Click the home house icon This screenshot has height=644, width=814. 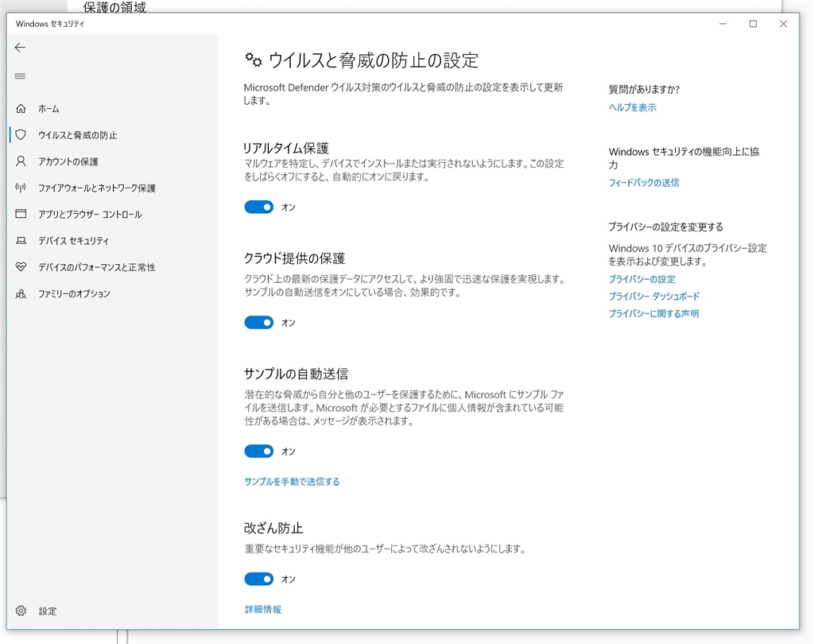21,108
